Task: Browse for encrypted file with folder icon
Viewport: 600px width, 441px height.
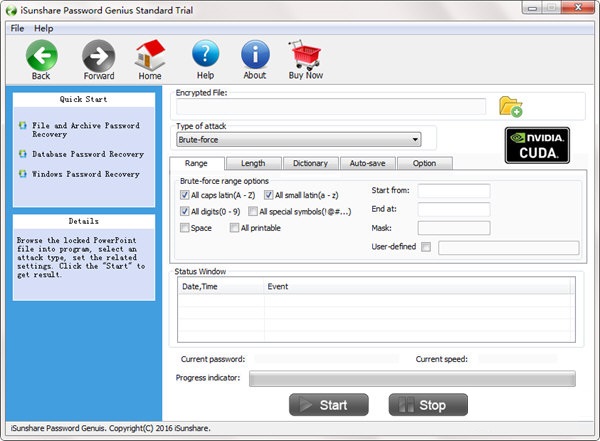Action: [x=510, y=107]
